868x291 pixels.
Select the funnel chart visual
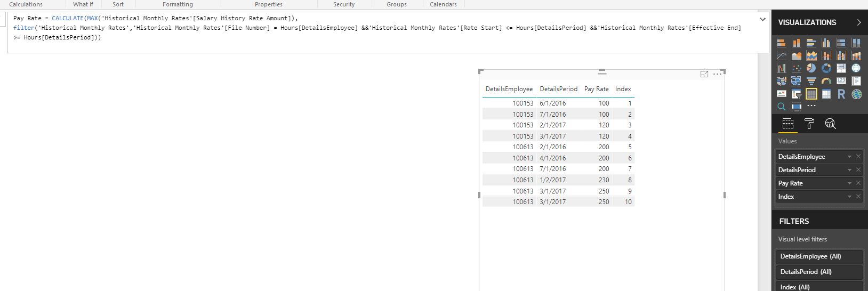(x=811, y=81)
